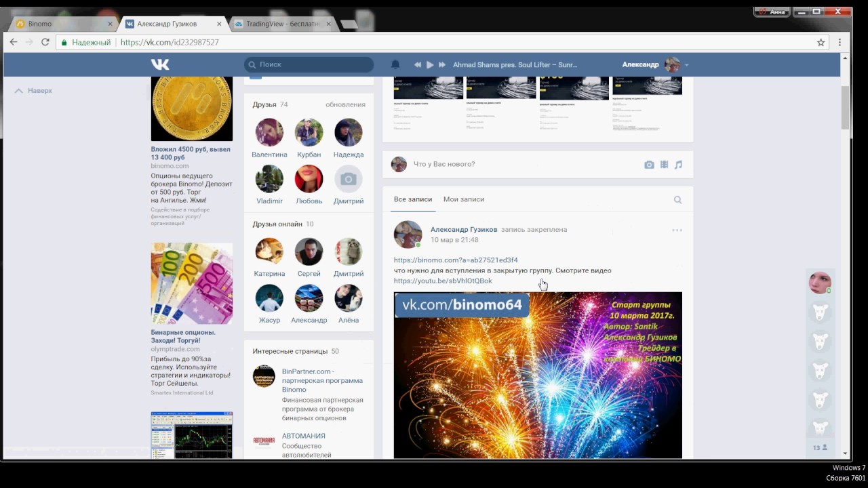Open the АВТОМАНИЯ page link
Screen dimensions: 868x488
[x=304, y=436]
